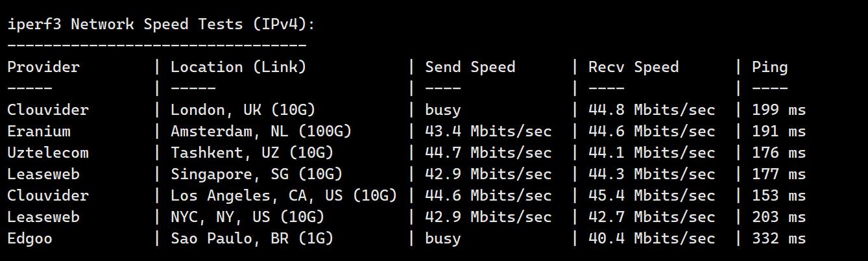Click the Uztelecom provider name
Image resolution: width=868 pixels, height=261 pixels.
(48, 153)
